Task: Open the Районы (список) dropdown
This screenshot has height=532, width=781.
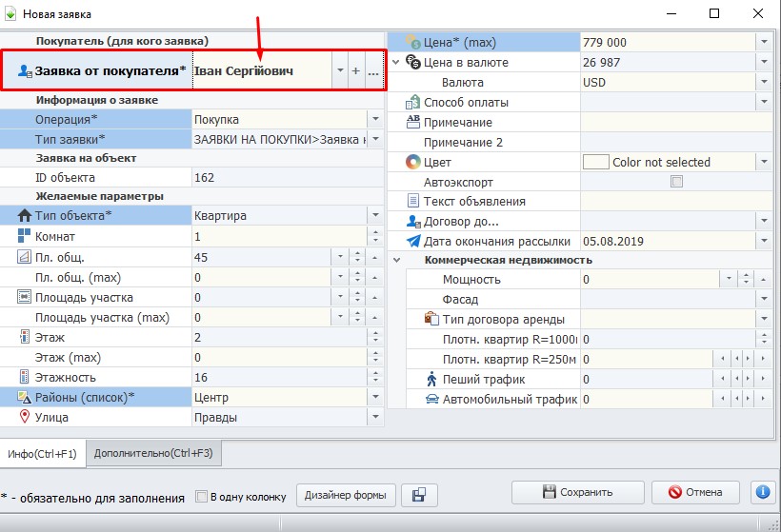Action: 375,397
